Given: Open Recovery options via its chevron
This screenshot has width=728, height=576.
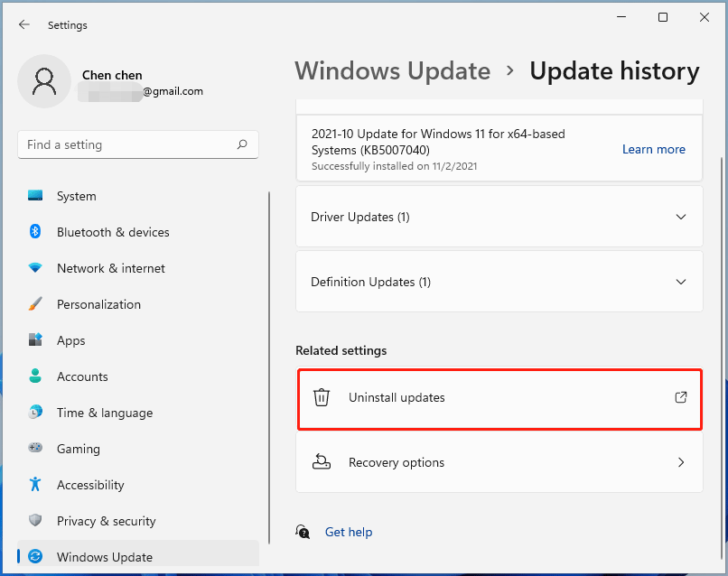Looking at the screenshot, I should tap(681, 462).
